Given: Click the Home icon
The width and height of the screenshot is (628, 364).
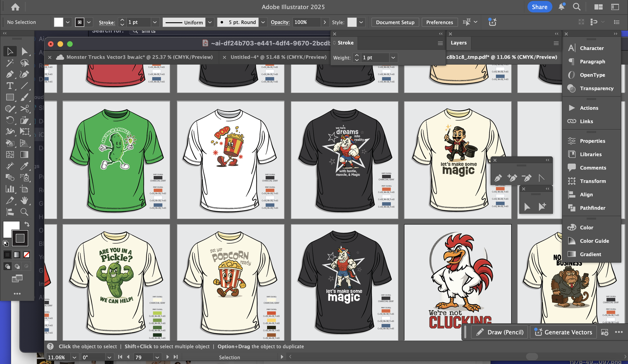Looking at the screenshot, I should 15,7.
